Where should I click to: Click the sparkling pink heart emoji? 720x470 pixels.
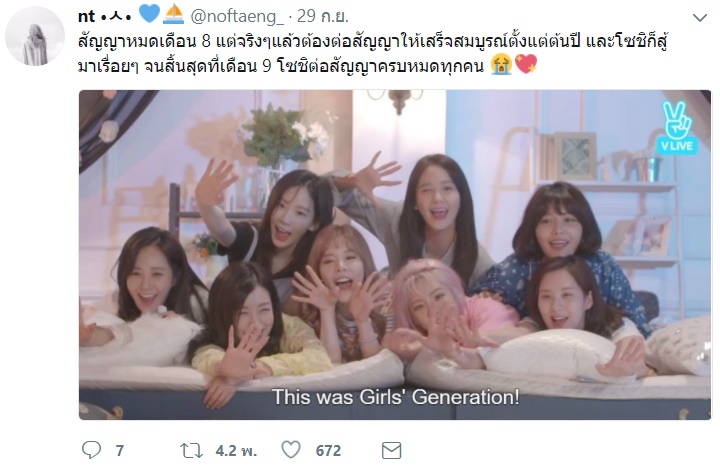(525, 64)
